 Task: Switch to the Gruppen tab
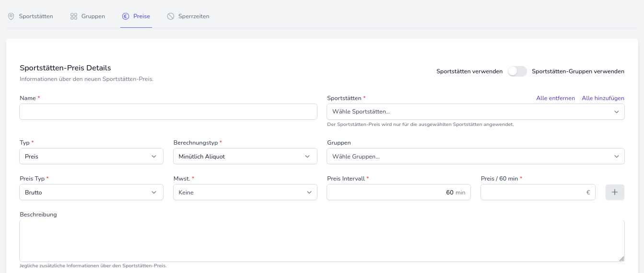pos(93,16)
